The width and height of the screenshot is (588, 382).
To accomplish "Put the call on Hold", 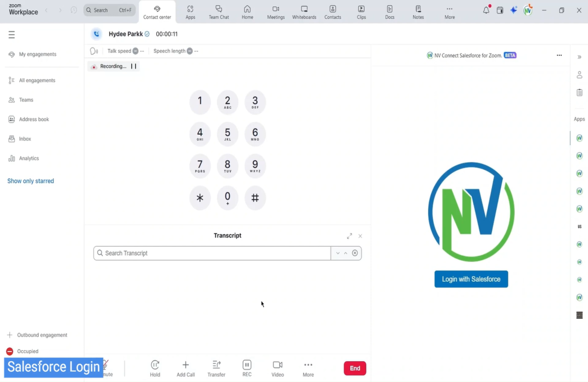I will [155, 368].
